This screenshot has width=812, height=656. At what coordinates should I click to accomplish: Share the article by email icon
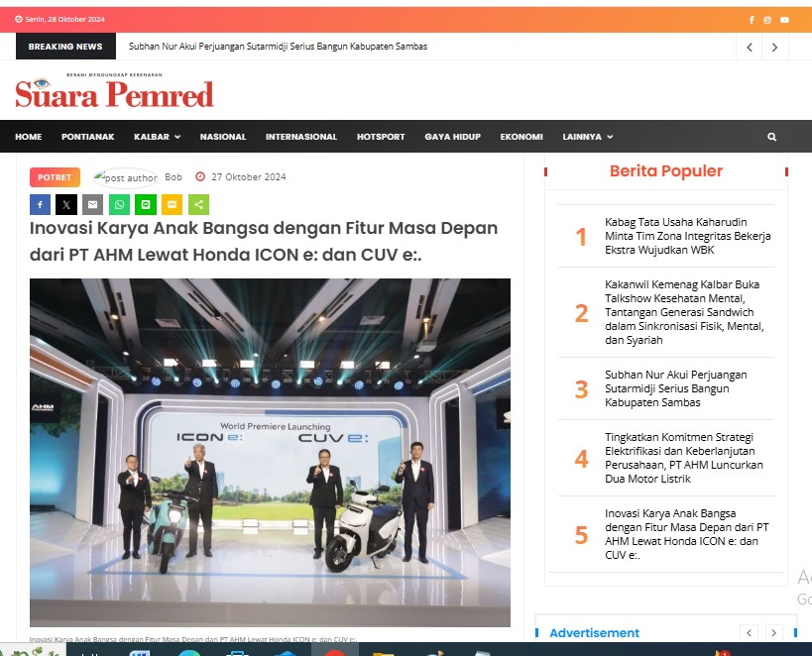coord(92,204)
